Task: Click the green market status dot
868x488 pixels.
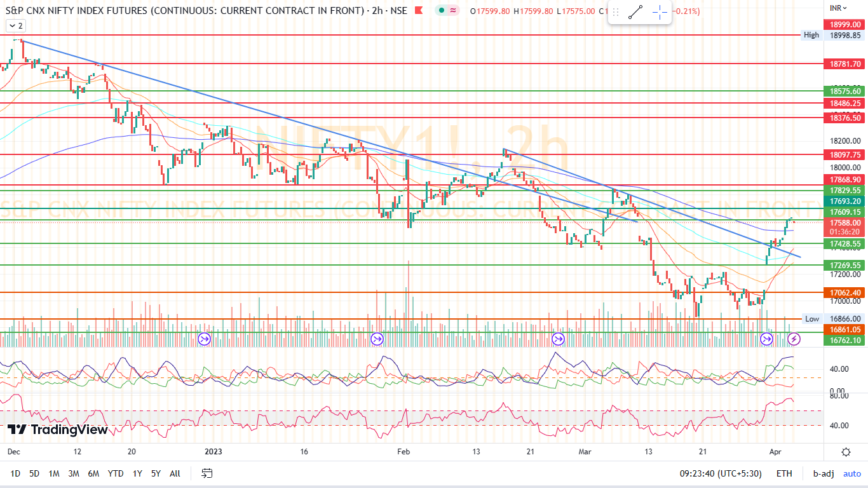Action: click(x=442, y=11)
